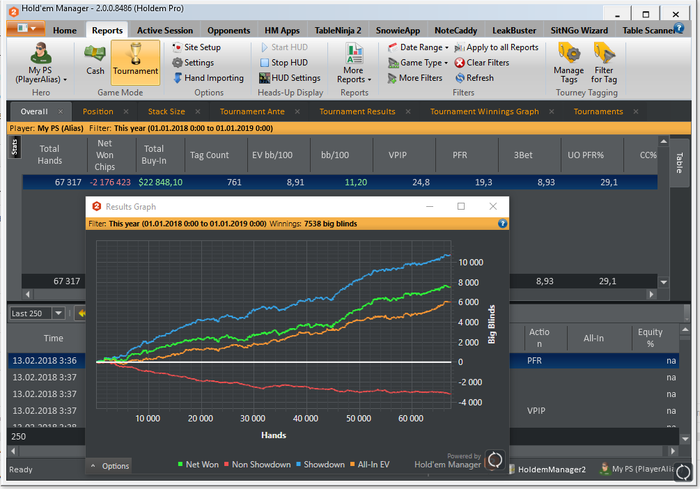Select Cash game mode
The image size is (700, 489).
95,59
